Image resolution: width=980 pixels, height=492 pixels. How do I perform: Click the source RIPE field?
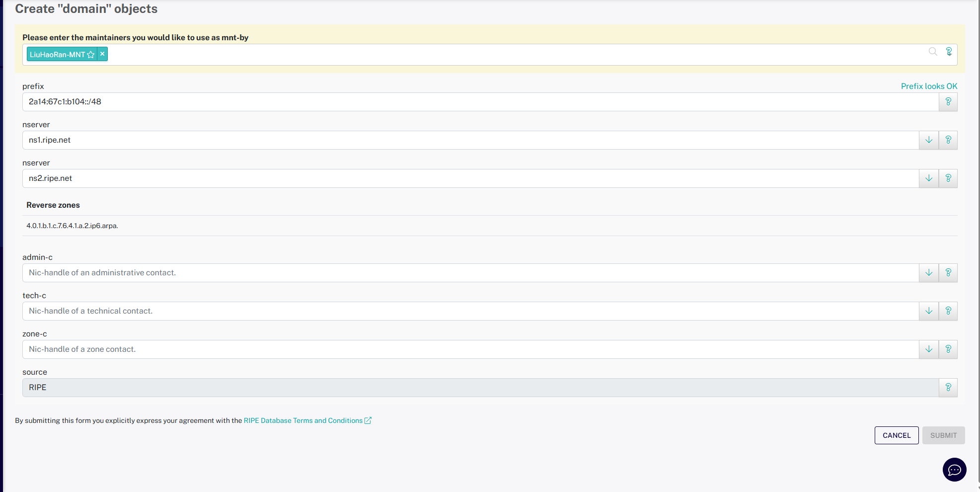click(x=480, y=388)
